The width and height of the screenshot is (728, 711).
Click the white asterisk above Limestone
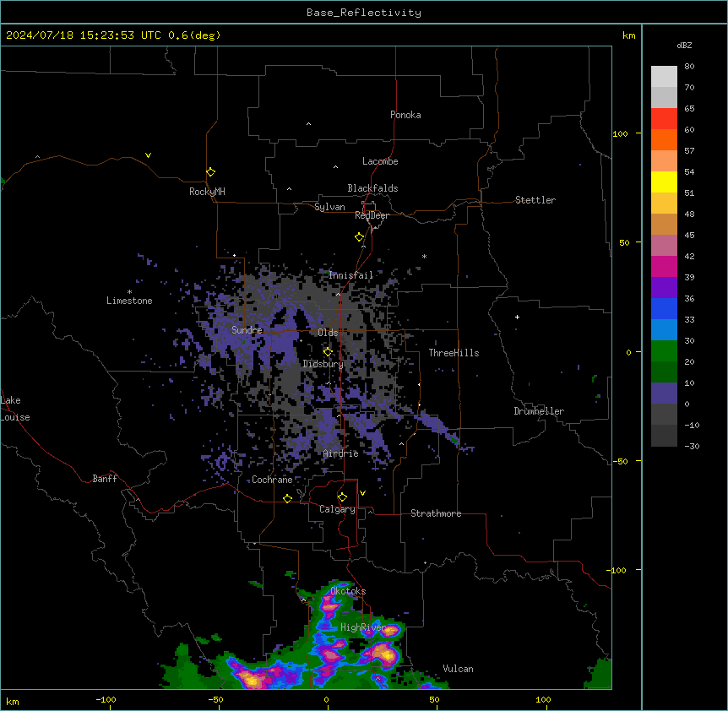(x=129, y=292)
